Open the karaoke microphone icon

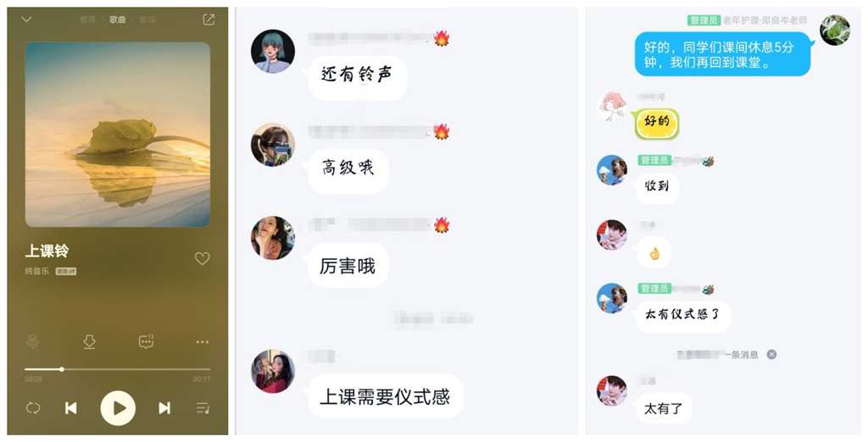pyautogui.click(x=33, y=342)
